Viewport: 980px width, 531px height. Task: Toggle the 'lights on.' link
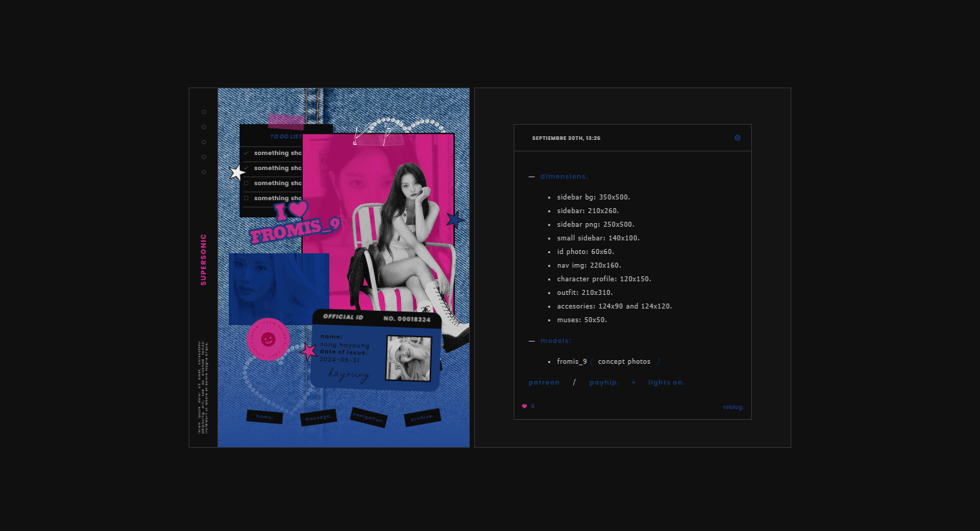click(x=666, y=382)
